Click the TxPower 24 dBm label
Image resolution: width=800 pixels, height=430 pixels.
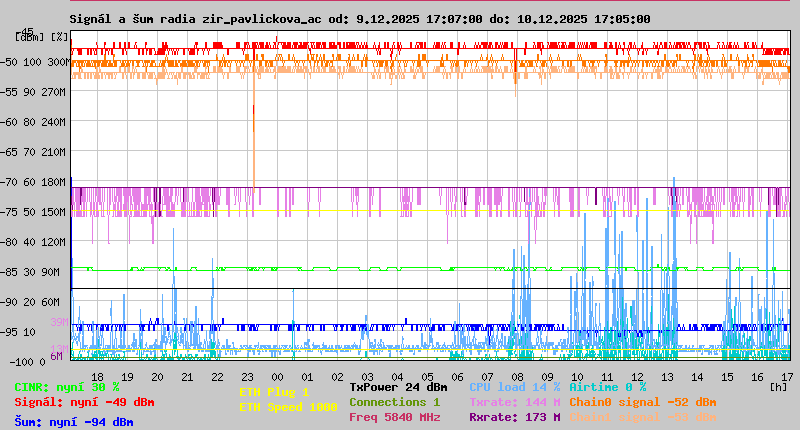pyautogui.click(x=398, y=387)
